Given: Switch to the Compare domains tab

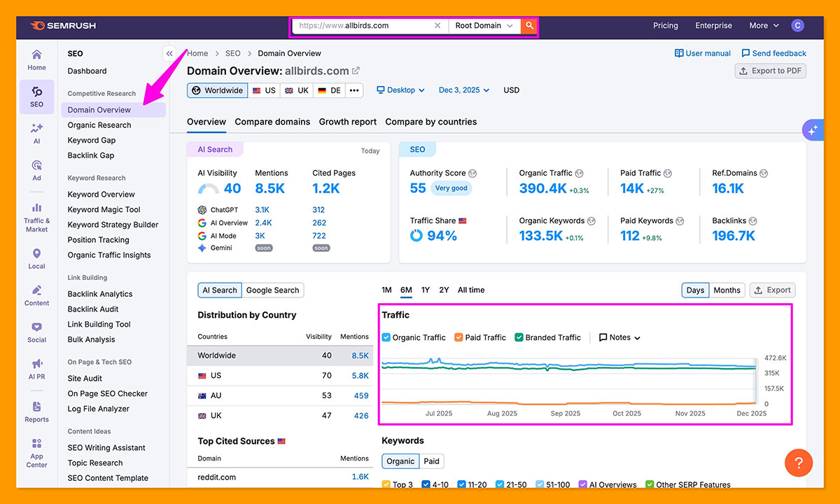Looking at the screenshot, I should coord(272,122).
